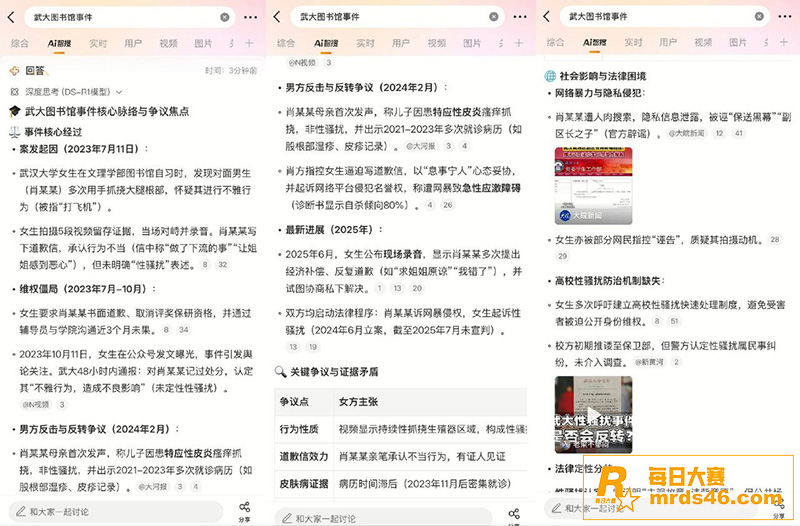Open 大皖新闻 news image thumbnail
The height and width of the screenshot is (526, 800).
click(x=593, y=186)
